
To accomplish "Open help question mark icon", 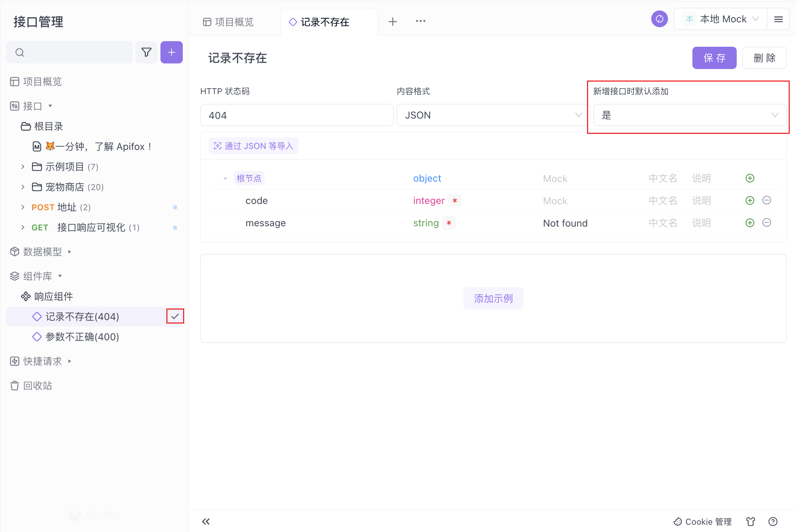I will [x=773, y=521].
